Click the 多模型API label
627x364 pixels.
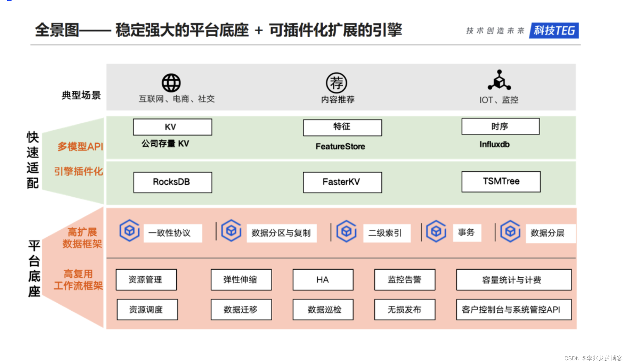point(80,147)
